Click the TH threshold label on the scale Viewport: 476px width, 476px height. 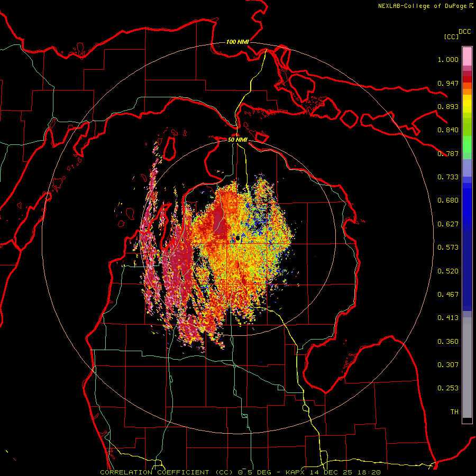click(454, 412)
